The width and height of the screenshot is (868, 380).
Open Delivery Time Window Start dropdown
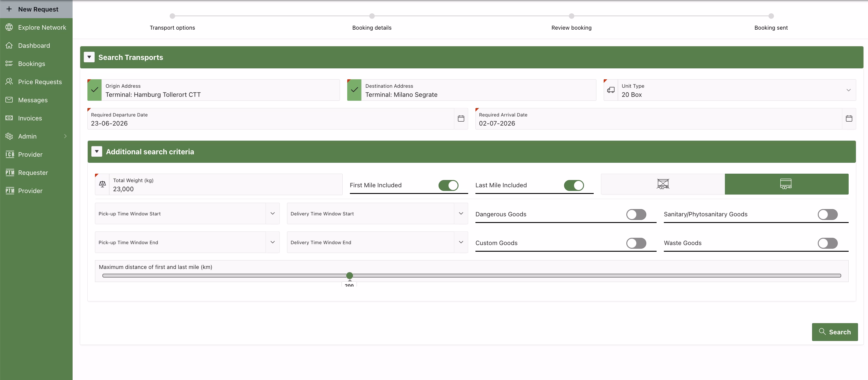click(x=461, y=213)
